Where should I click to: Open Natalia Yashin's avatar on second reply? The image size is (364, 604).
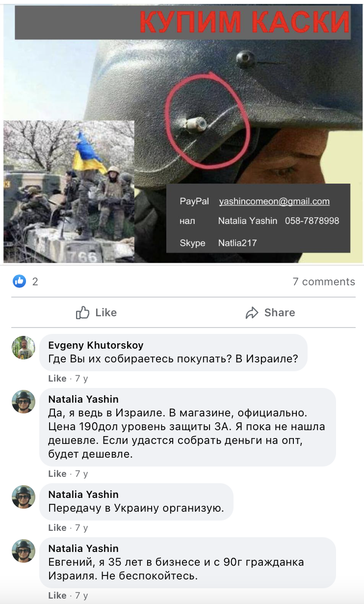point(24,497)
